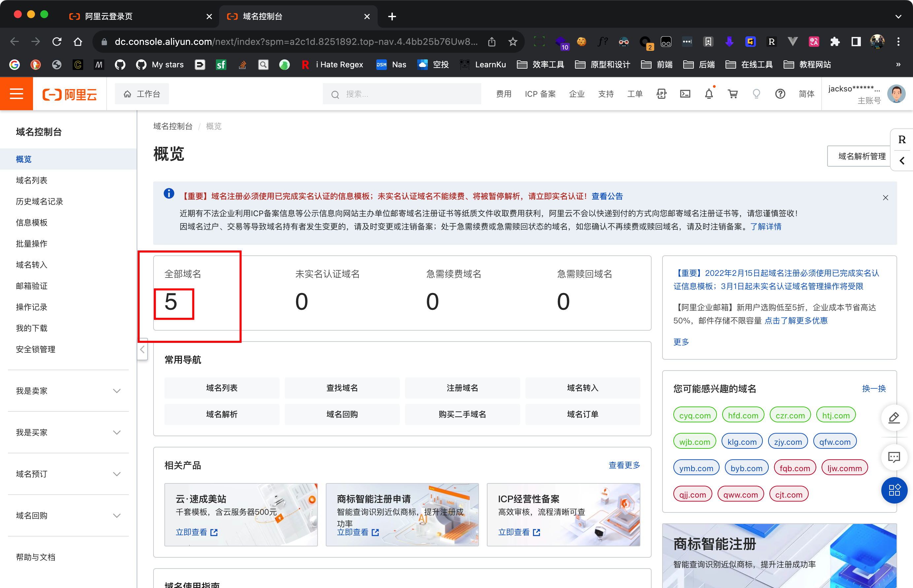The height and width of the screenshot is (588, 913).
Task: Open the API tool icon
Action: [661, 94]
